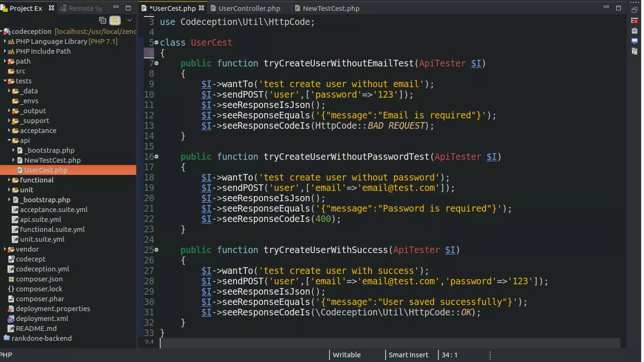Switch to the UserController.php tab
The width and height of the screenshot is (644, 362).
click(249, 8)
